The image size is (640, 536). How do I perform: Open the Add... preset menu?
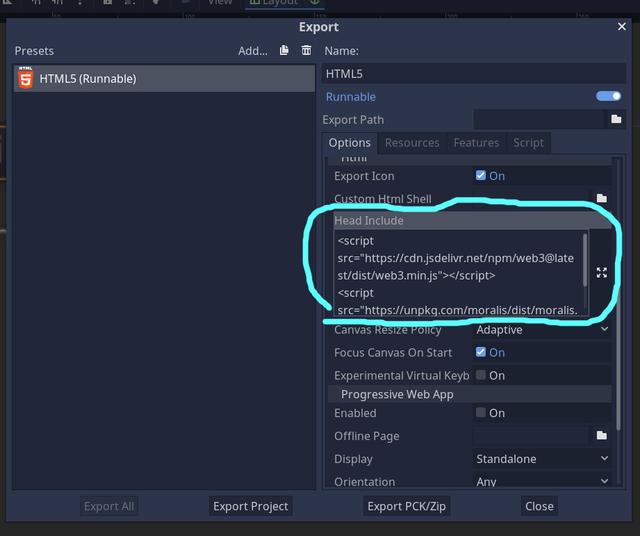pos(253,51)
